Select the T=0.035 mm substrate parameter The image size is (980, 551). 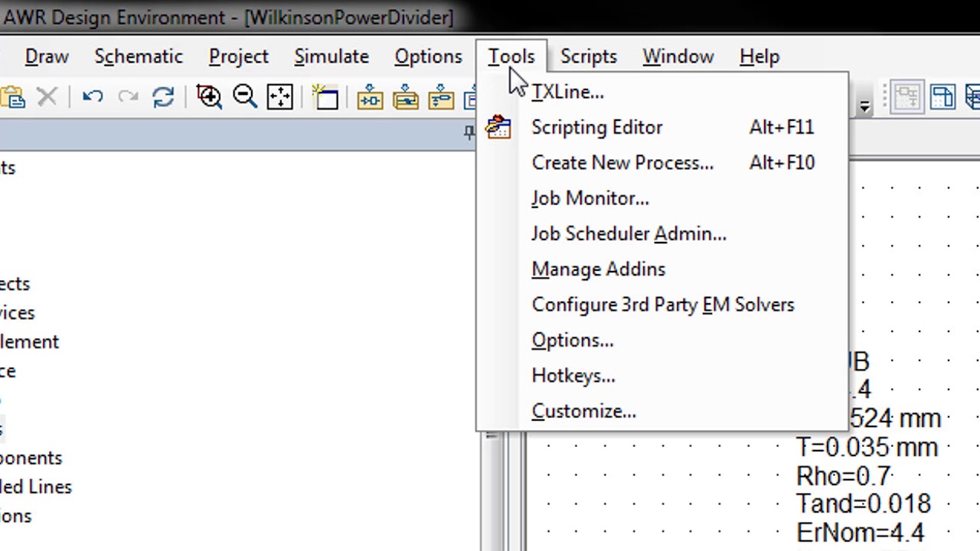(x=867, y=447)
